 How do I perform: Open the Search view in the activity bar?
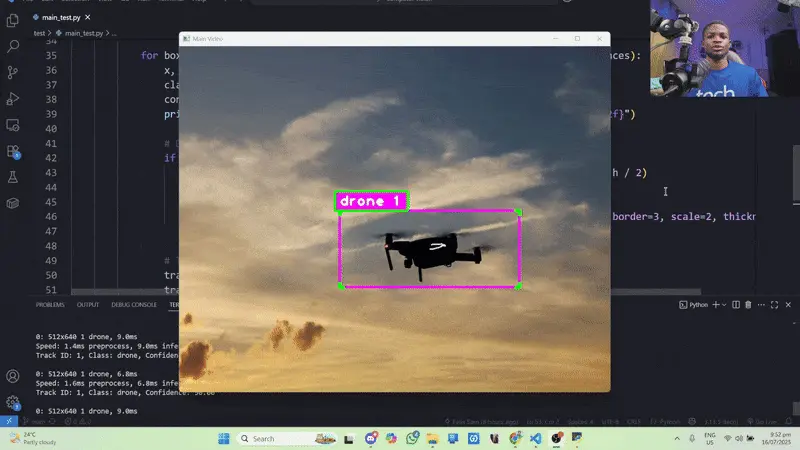pyautogui.click(x=13, y=46)
